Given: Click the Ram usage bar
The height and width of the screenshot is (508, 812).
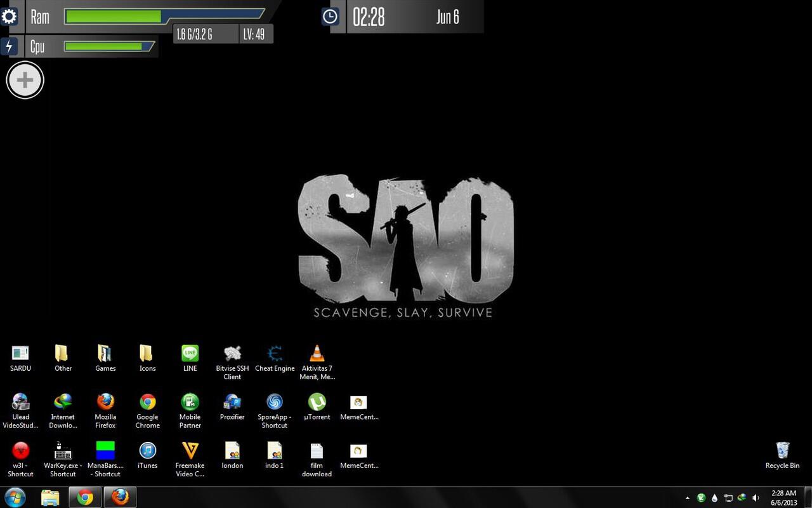Looking at the screenshot, I should point(164,16).
